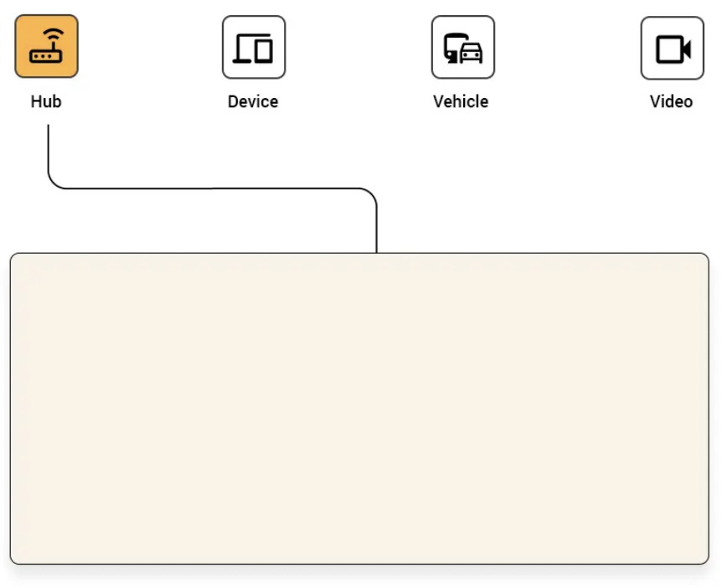Image resolution: width=722 pixels, height=588 pixels.
Task: Switch to the Hub tab label
Action: pos(46,101)
